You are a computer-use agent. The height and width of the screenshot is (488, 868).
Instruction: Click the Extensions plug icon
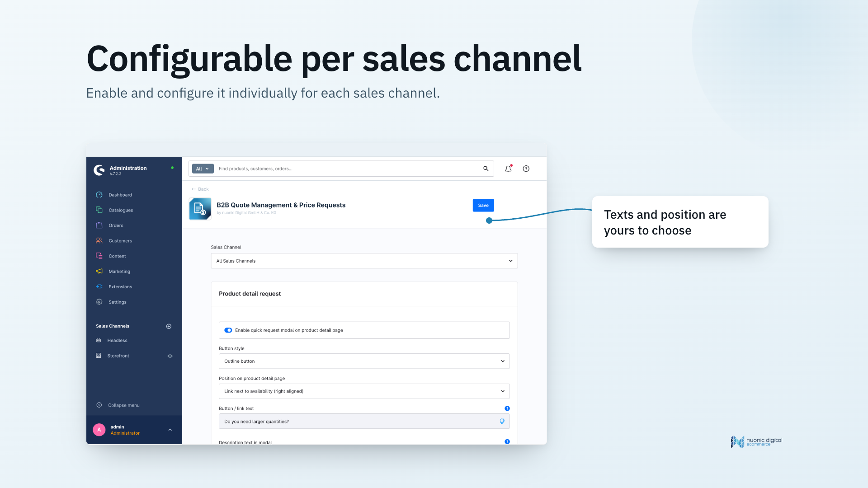[x=99, y=287]
